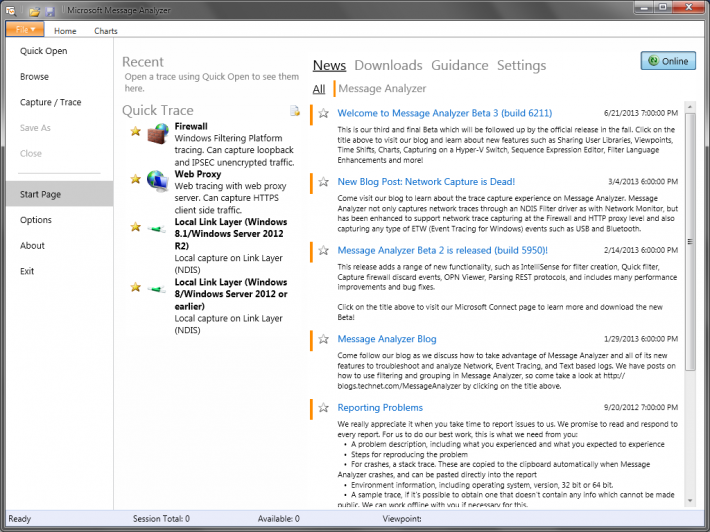This screenshot has height=532, width=710.
Task: Click the Firewall brick wall icon
Action: pos(158,133)
